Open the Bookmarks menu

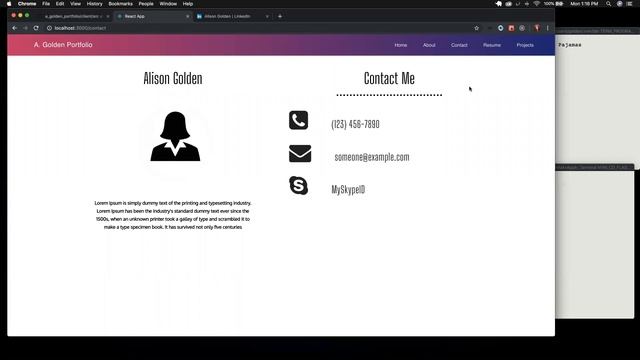tap(120, 4)
